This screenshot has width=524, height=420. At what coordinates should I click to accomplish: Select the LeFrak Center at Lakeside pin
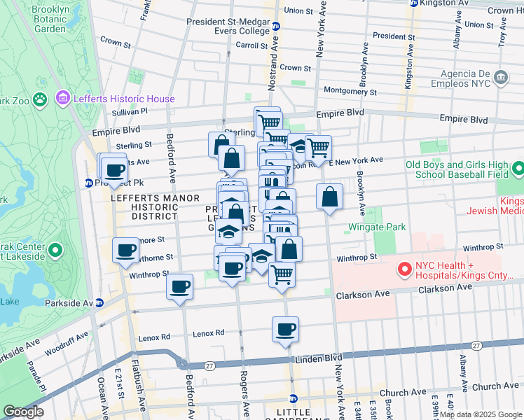(55, 250)
